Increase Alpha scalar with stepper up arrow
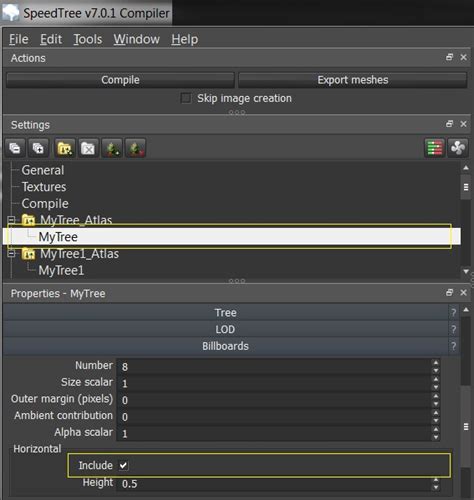This screenshot has height=500, width=474. point(436,429)
